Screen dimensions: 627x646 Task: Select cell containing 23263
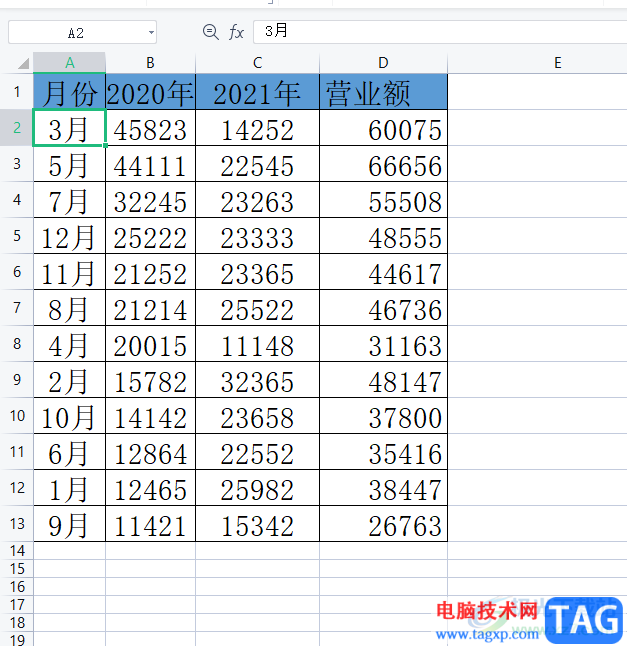coord(257,200)
